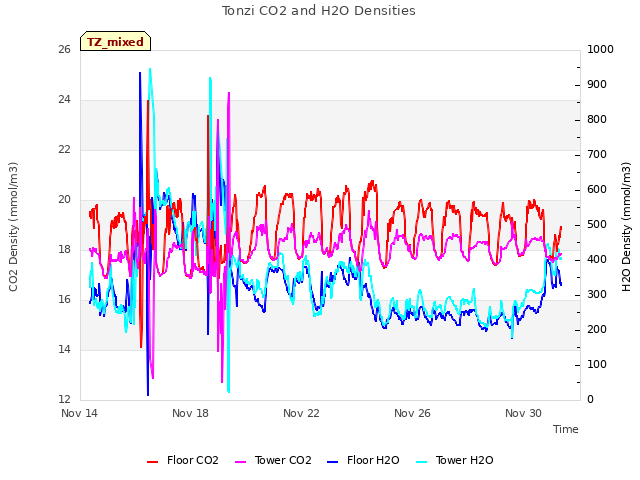Click the 500 value on H2O axis

point(597,225)
